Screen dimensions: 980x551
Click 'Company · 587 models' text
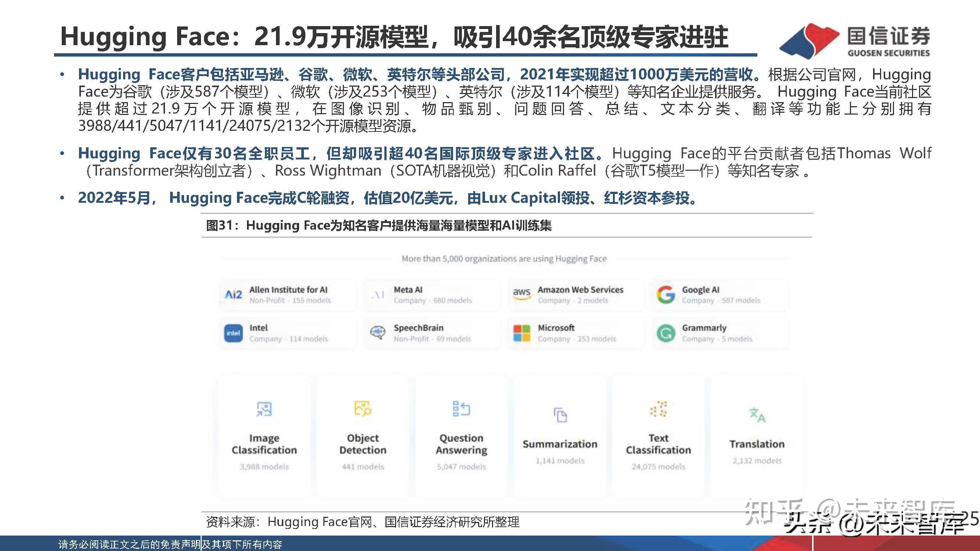coord(721,300)
